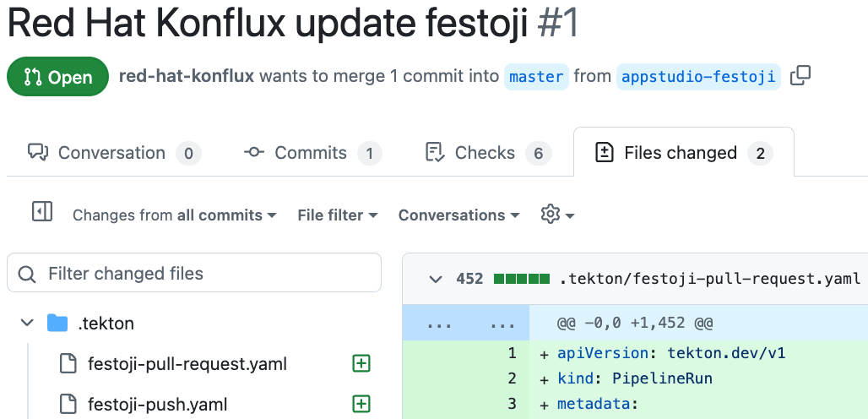Open the diff settings gear menu
868x419 pixels.
(x=557, y=215)
